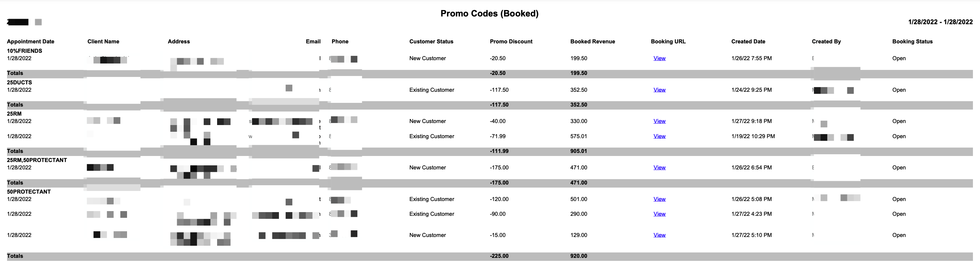This screenshot has width=980, height=279.
Task: Select the 50PROTECTANT group heading
Action: (29, 192)
